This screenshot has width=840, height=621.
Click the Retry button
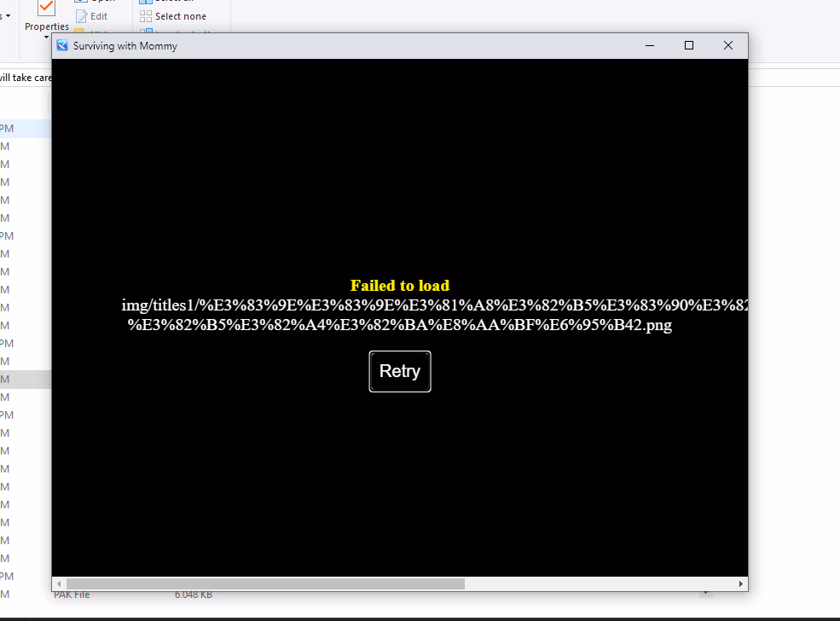pyautogui.click(x=400, y=371)
